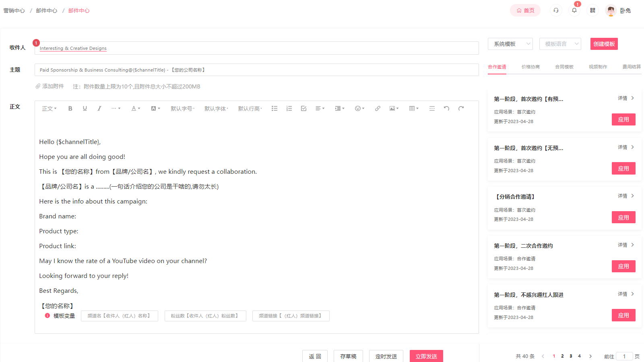Open the 默认字号 font size dropdown
This screenshot has height=362, width=644.
(182, 108)
